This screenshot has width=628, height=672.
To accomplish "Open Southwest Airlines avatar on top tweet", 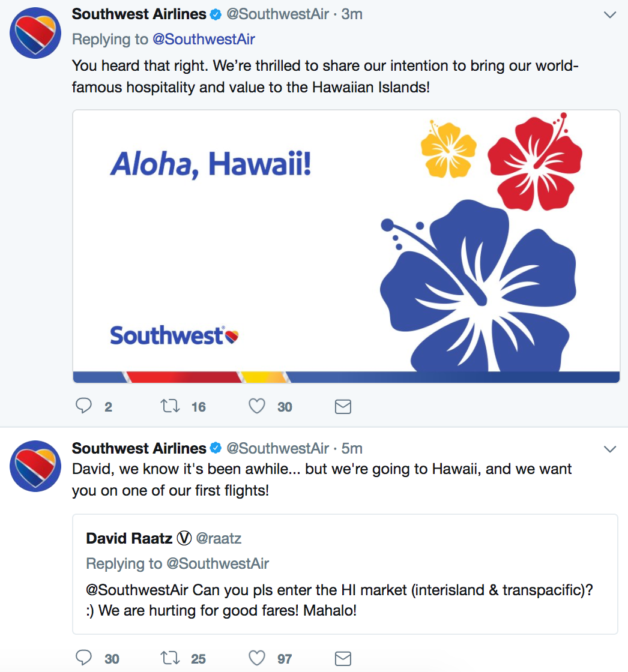I will [x=35, y=33].
